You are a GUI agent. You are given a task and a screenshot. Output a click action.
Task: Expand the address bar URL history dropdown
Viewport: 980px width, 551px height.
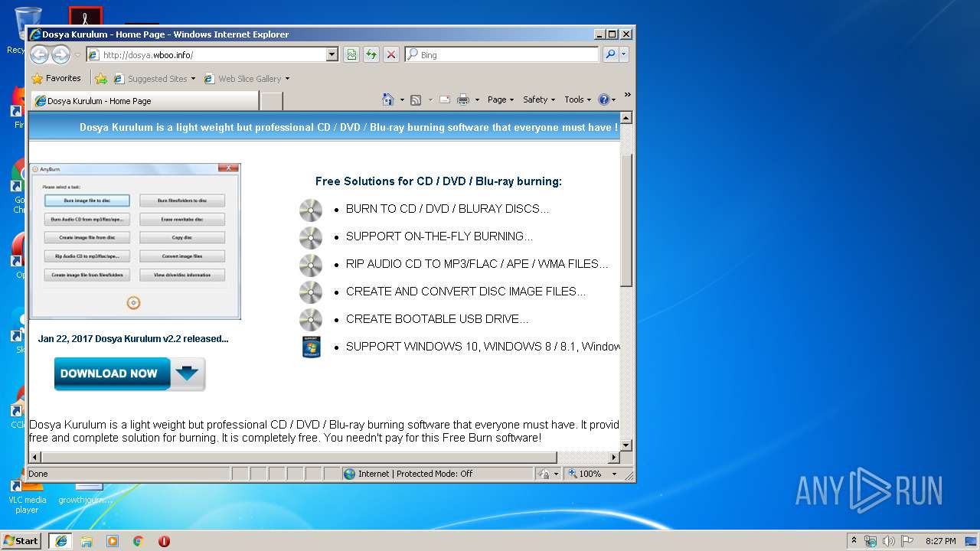(x=332, y=54)
